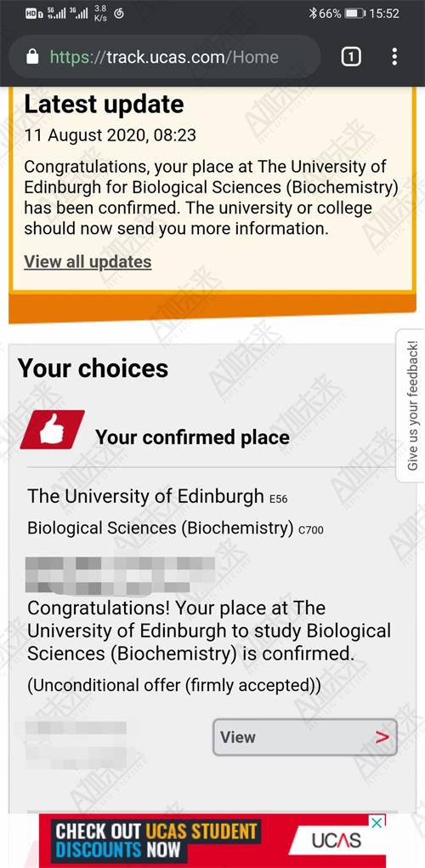Click Biological Sciences (Biochemistry) course name
This screenshot has height=868, width=425.
(x=161, y=528)
